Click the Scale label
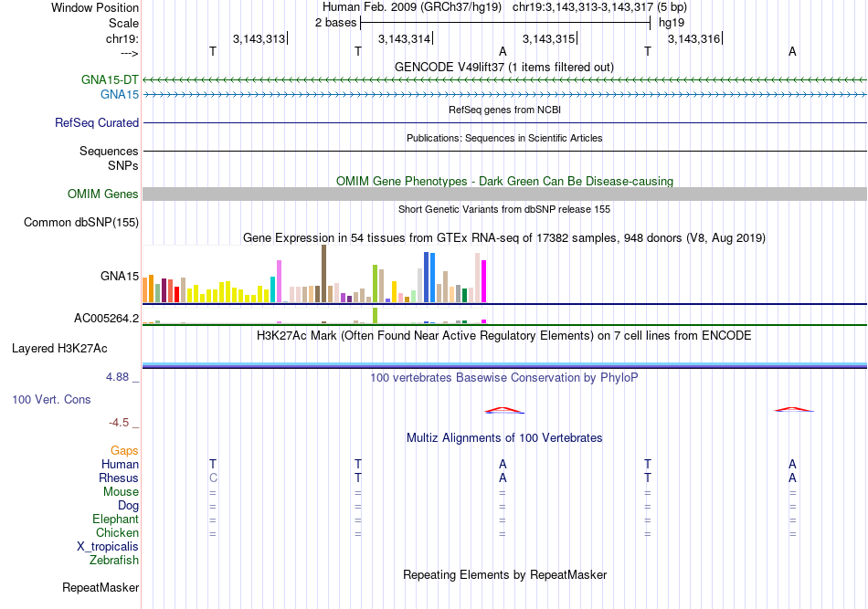The width and height of the screenshot is (868, 609). [124, 23]
